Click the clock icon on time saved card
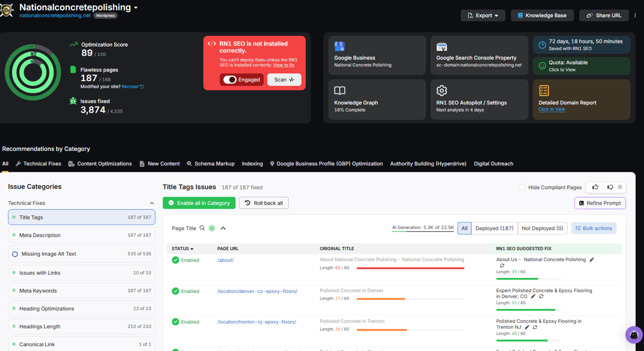Viewport: 644px width, 351px height. [542, 45]
